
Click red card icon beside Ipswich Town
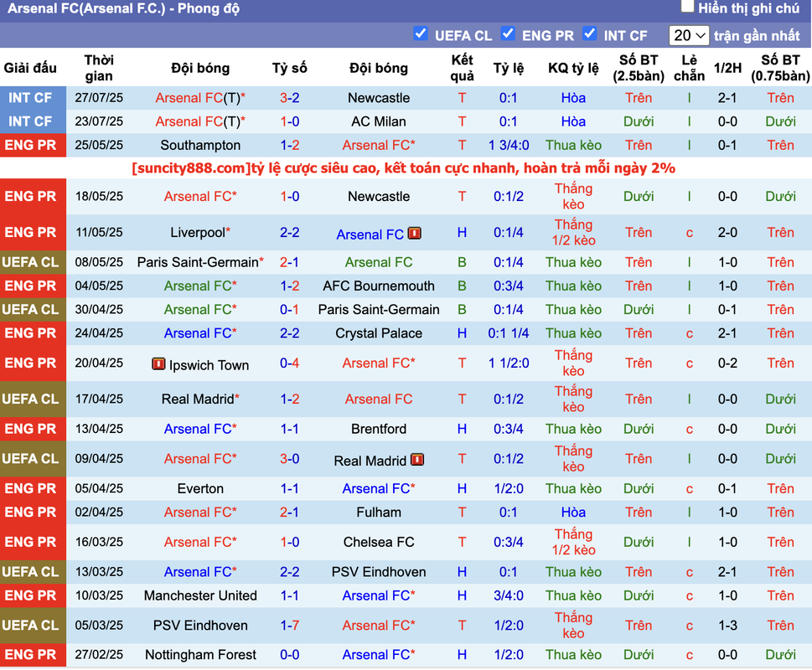(158, 364)
